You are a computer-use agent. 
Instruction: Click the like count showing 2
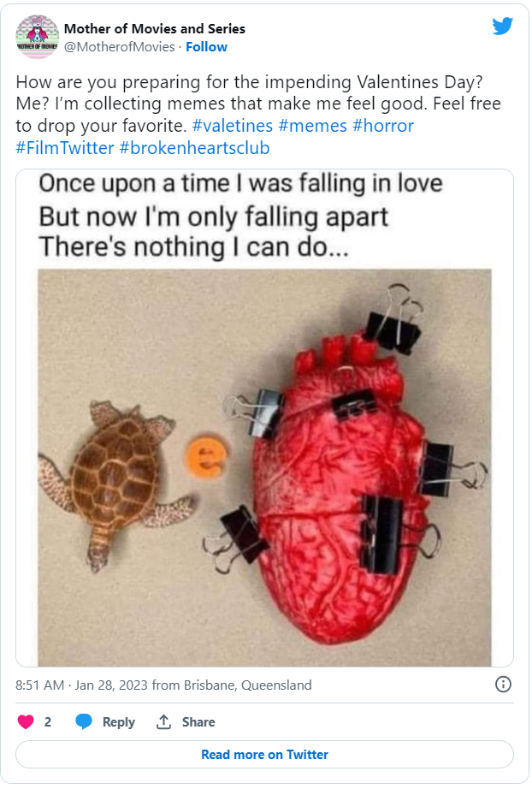[x=47, y=721]
